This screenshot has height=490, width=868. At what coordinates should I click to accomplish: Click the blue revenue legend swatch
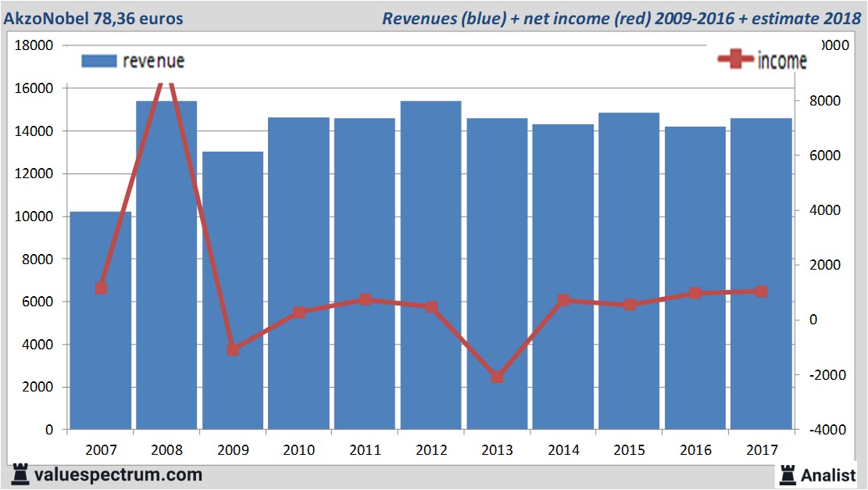(98, 61)
